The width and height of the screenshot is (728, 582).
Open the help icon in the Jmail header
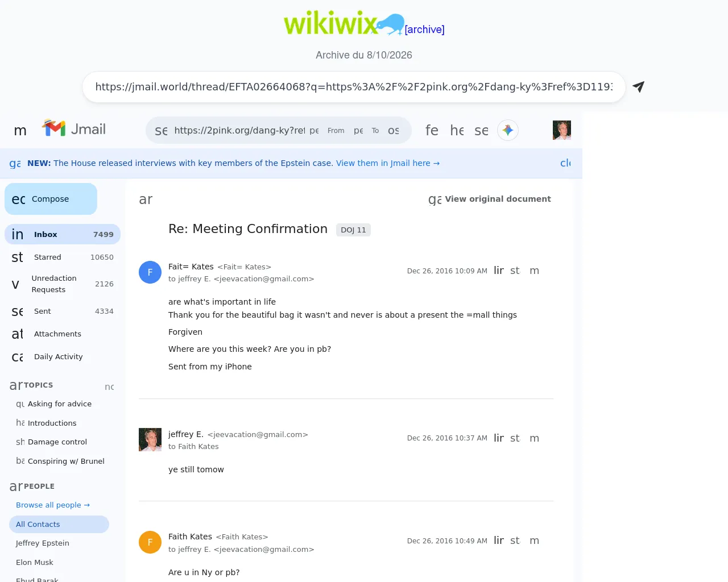point(457,130)
